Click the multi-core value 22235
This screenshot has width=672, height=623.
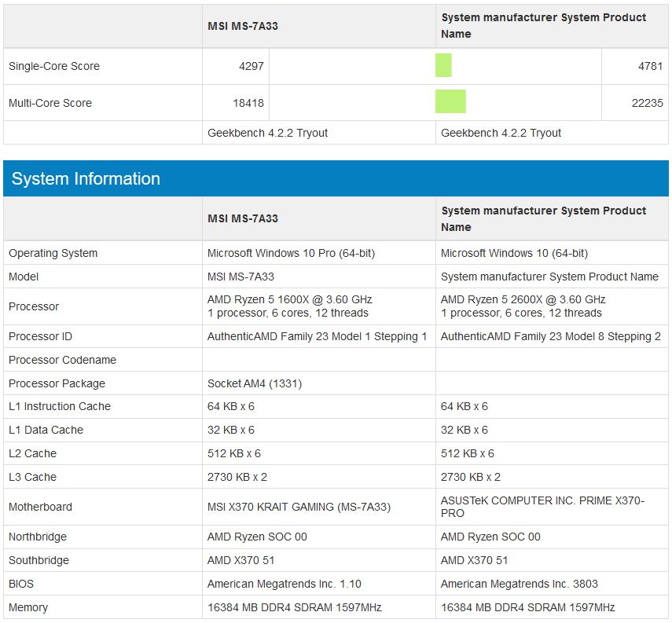pyautogui.click(x=647, y=103)
